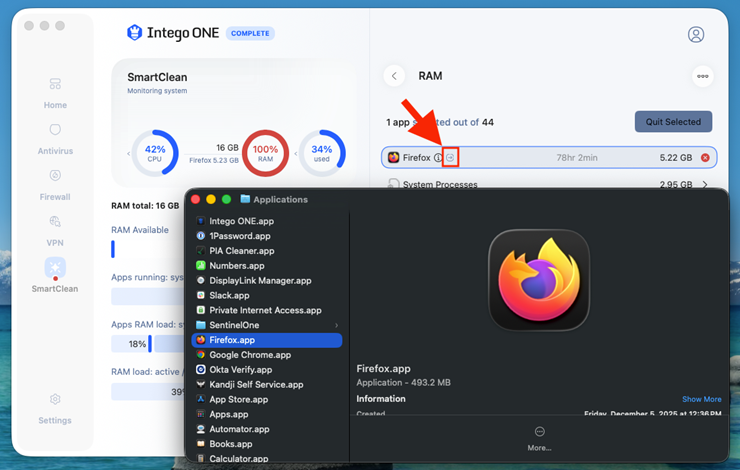
Task: Expand the System Processes row
Action: (705, 185)
